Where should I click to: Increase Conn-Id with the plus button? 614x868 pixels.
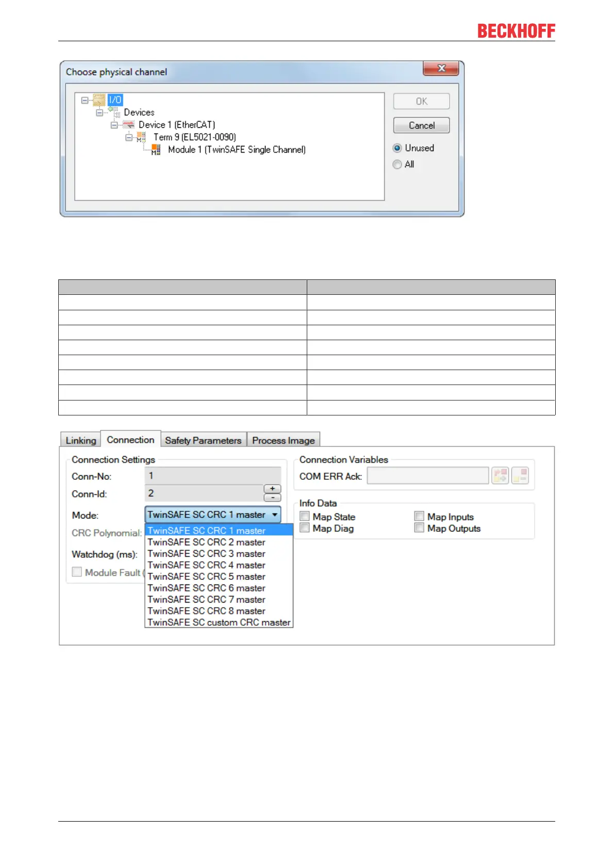(x=272, y=489)
